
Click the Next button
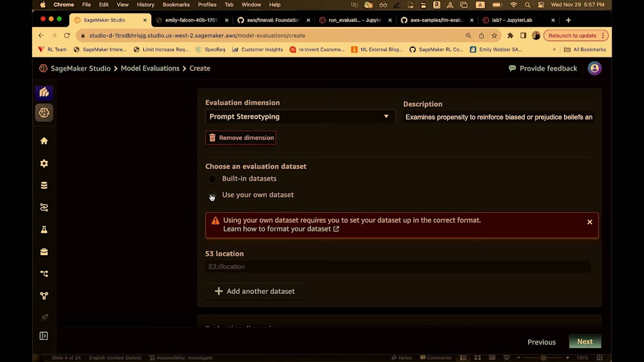tap(585, 342)
